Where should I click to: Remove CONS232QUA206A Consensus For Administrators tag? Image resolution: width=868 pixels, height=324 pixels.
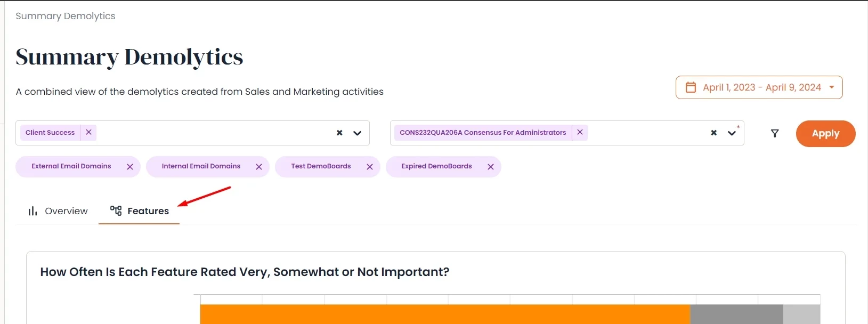[580, 132]
